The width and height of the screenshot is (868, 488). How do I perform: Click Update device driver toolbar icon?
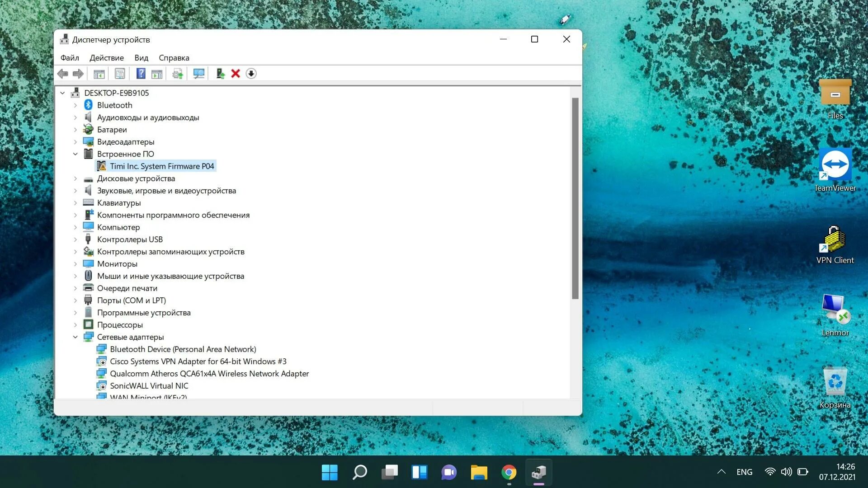click(178, 74)
